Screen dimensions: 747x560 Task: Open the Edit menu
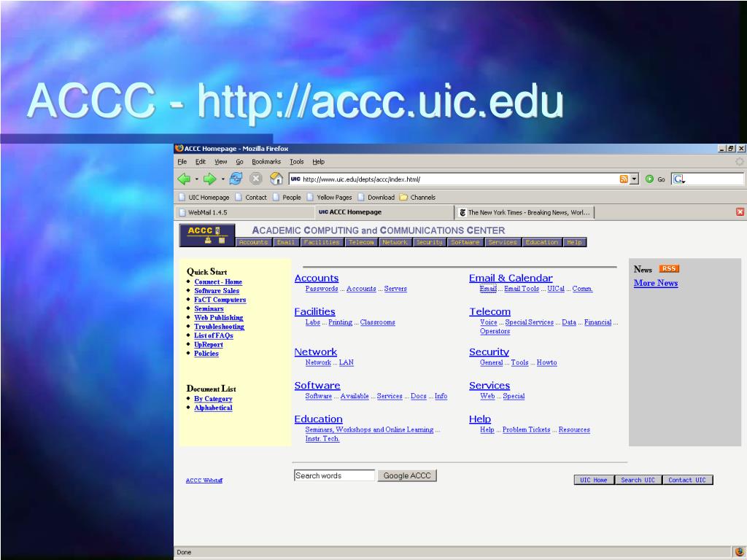(201, 162)
